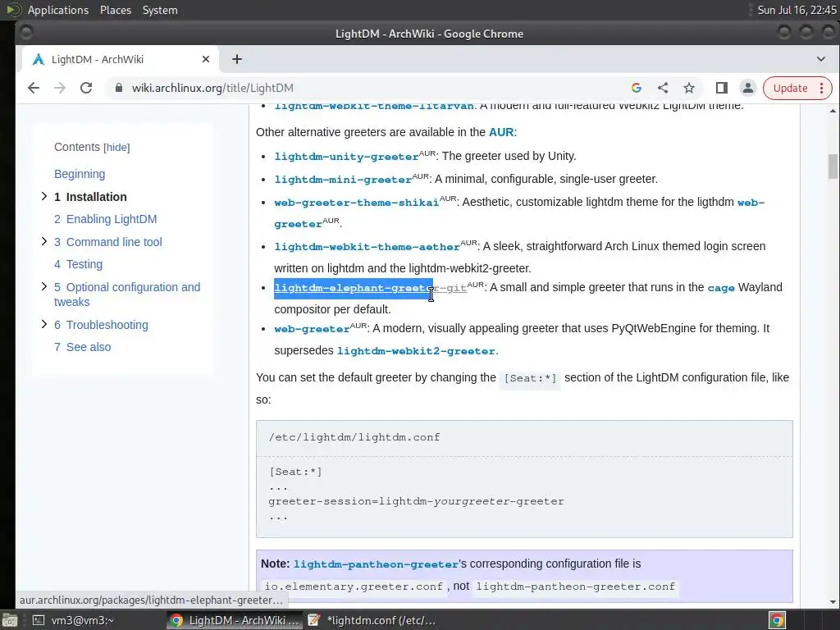Open the new tab plus button
This screenshot has width=840, height=630.
click(x=237, y=59)
